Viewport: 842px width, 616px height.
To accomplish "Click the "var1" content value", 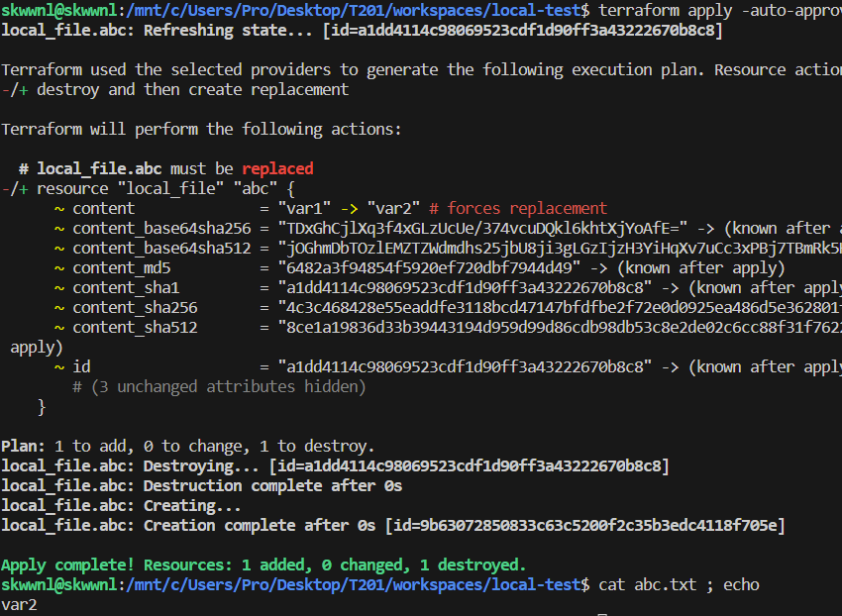I will click(x=304, y=208).
